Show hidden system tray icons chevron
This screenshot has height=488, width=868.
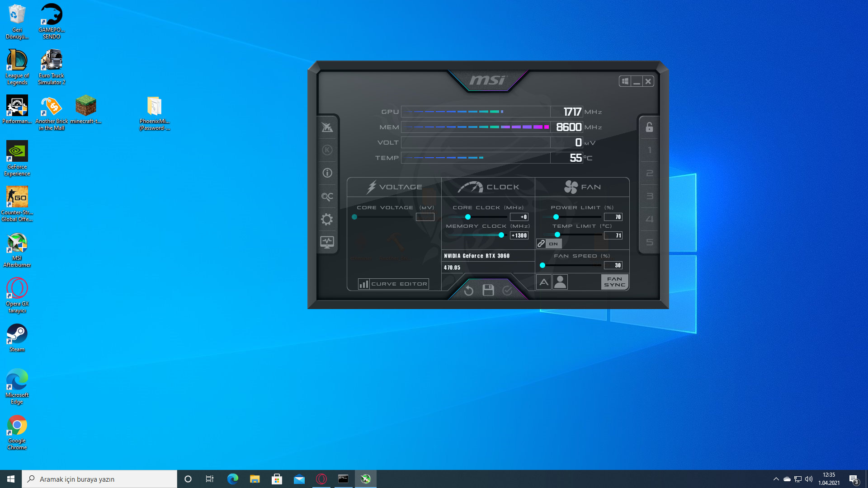[776, 479]
